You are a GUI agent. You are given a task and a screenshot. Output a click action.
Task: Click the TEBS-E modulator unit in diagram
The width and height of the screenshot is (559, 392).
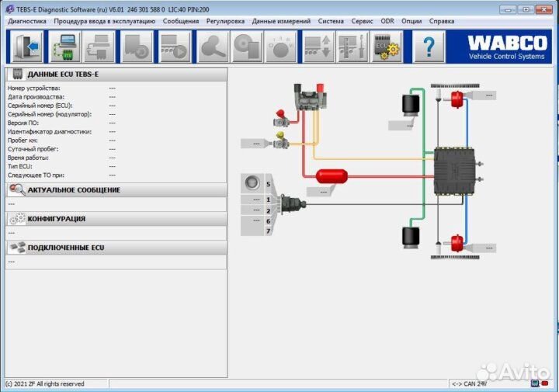454,171
